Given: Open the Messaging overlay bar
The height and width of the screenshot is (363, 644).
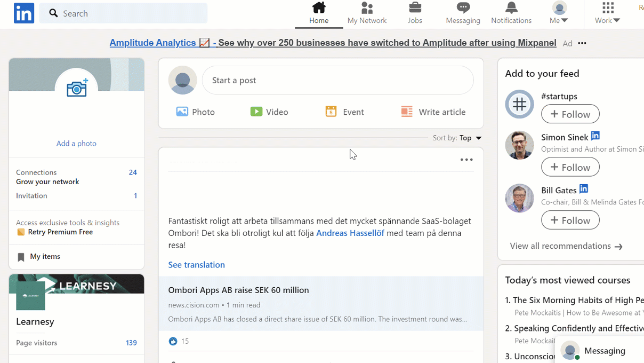Looking at the screenshot, I should click(599, 350).
